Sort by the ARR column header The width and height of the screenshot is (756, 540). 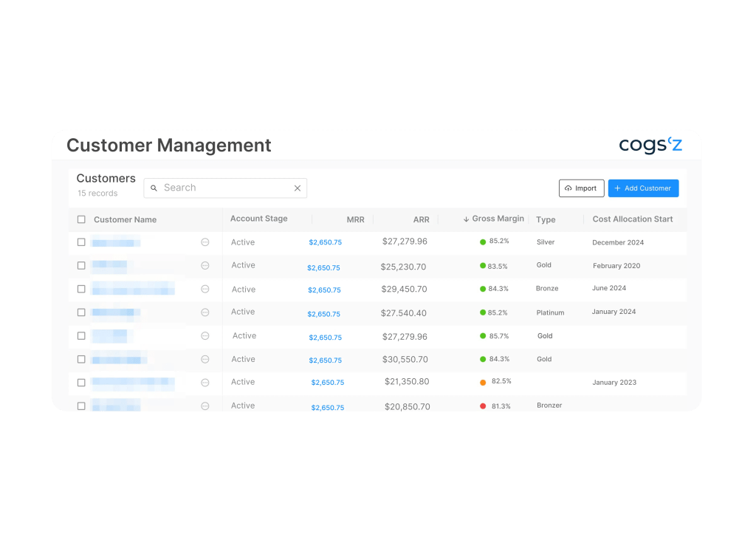click(421, 219)
